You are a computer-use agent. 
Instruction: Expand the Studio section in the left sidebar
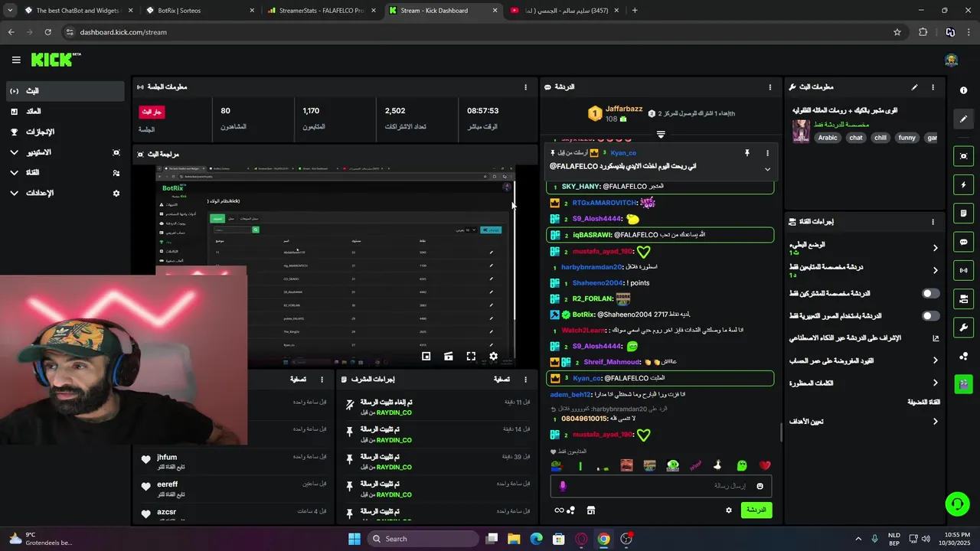tap(14, 152)
